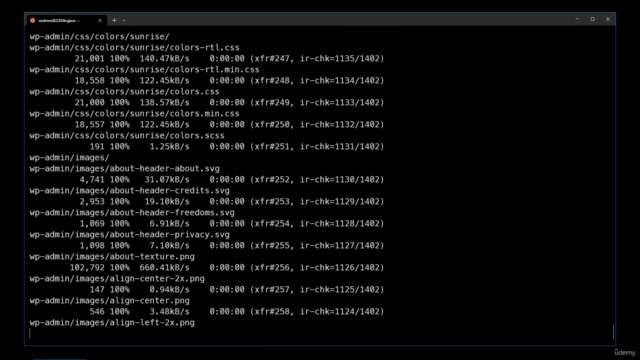The height and width of the screenshot is (360, 640).
Task: Expand the new-tab profile dropdown arrow
Action: coord(124,20)
